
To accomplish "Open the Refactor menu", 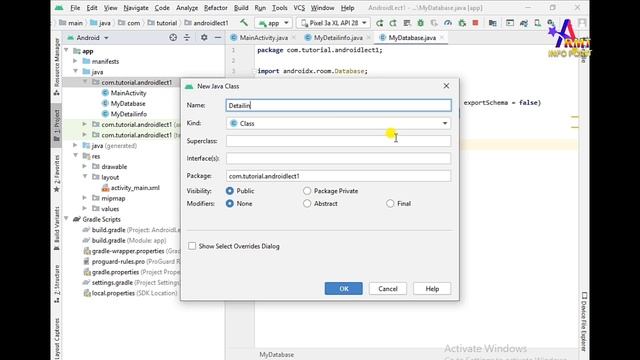I will [216, 8].
